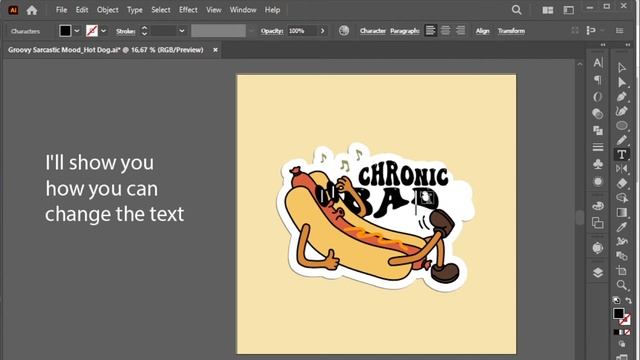Viewport: 640px width, 360px height.
Task: Open the Switch Workspace menu
Action: coord(569,10)
